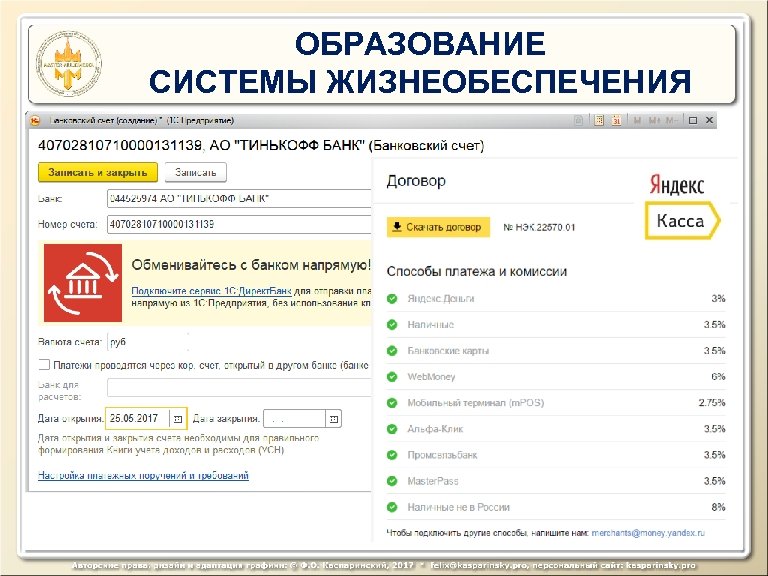
Task: Click the Обменивайтесь с банком напрямую heading
Action: click(251, 265)
